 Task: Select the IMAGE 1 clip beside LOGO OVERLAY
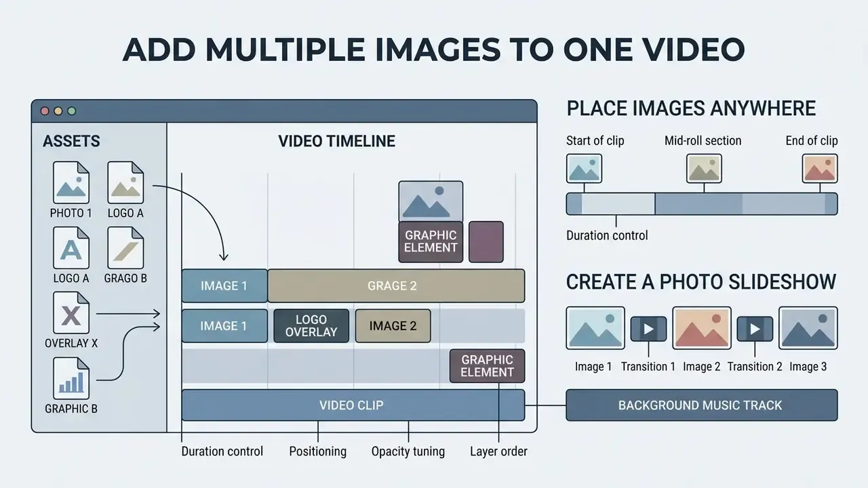[224, 326]
